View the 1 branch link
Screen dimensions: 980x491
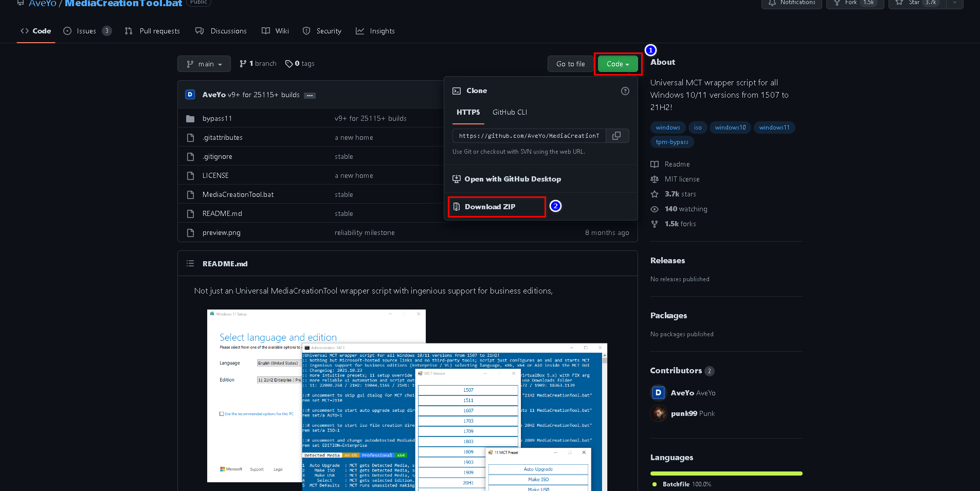258,64
